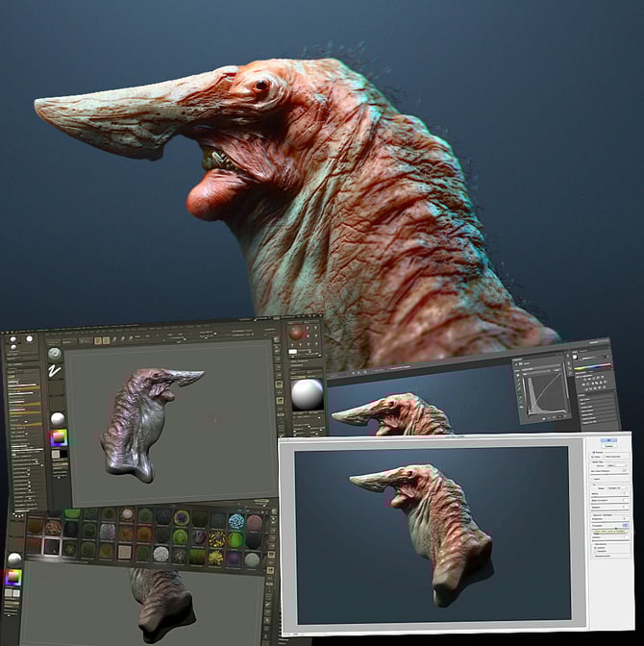The image size is (644, 646).
Task: Choose white sphere with brown ring material
Action: (x=127, y=514)
